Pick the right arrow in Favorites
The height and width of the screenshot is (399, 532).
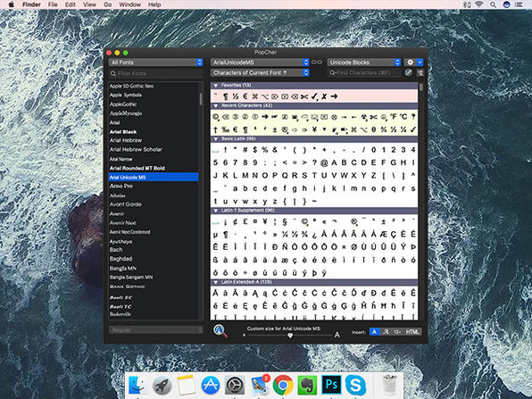point(334,96)
